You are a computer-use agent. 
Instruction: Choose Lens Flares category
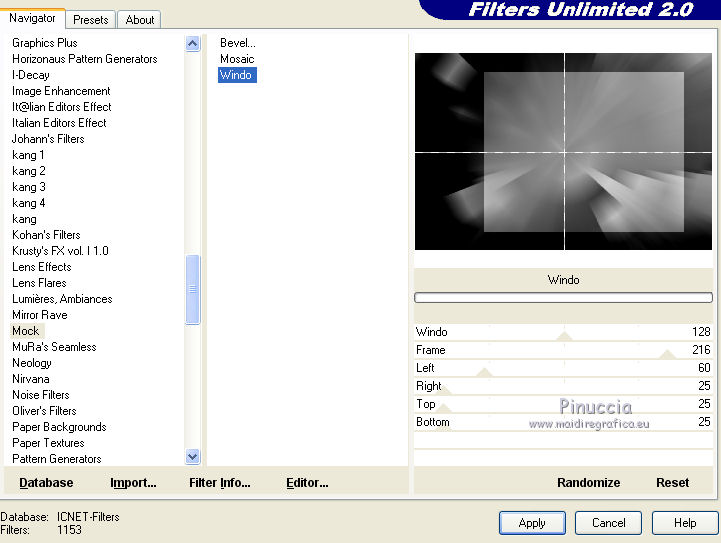pyautogui.click(x=39, y=283)
